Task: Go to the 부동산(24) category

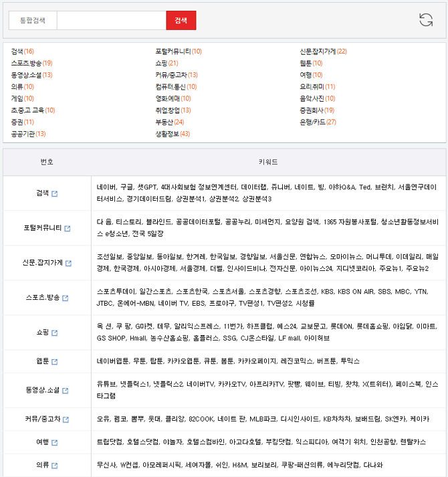Action: pos(170,122)
